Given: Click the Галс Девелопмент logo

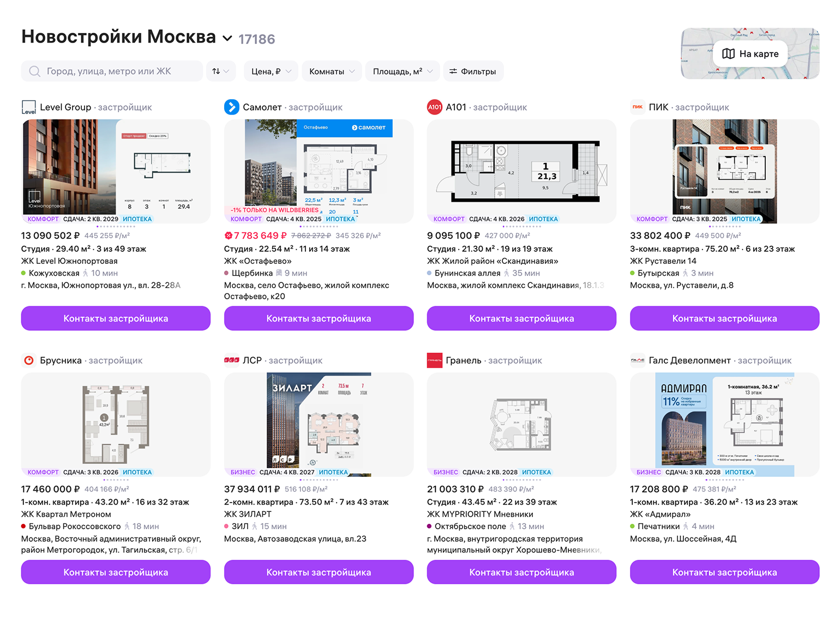Looking at the screenshot, I should (638, 360).
